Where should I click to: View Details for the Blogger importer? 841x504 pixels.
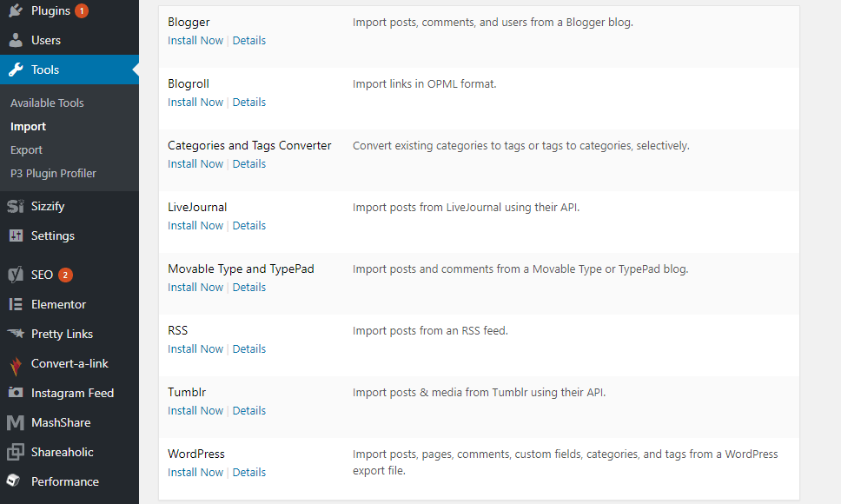(x=248, y=41)
